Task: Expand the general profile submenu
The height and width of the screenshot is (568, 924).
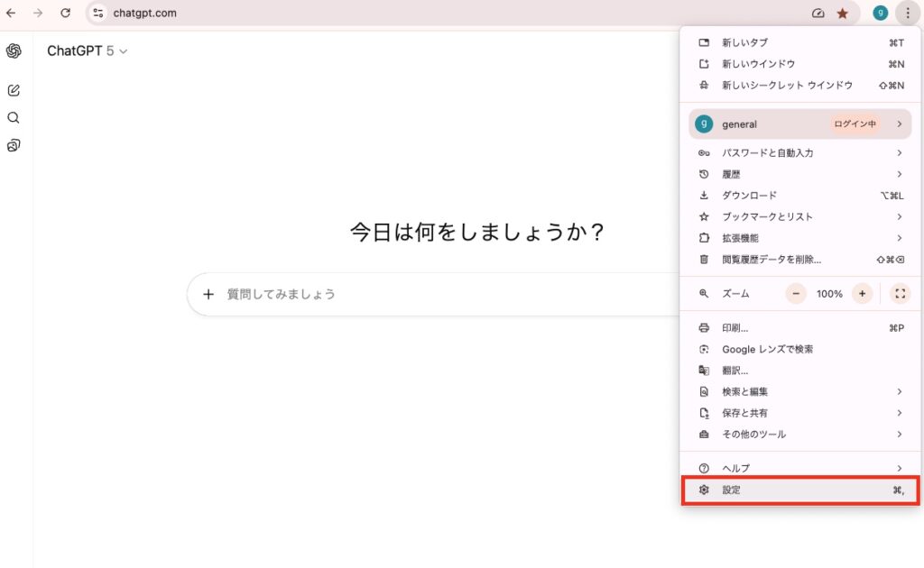Action: [799, 124]
